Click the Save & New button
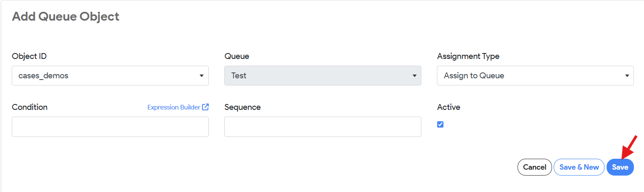The height and width of the screenshot is (192, 644). click(579, 167)
